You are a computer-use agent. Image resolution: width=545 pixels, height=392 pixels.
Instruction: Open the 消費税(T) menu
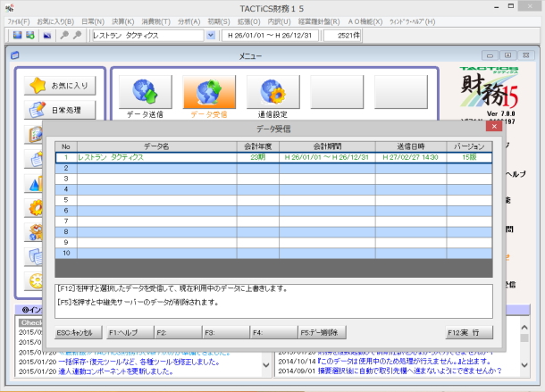pyautogui.click(x=156, y=21)
